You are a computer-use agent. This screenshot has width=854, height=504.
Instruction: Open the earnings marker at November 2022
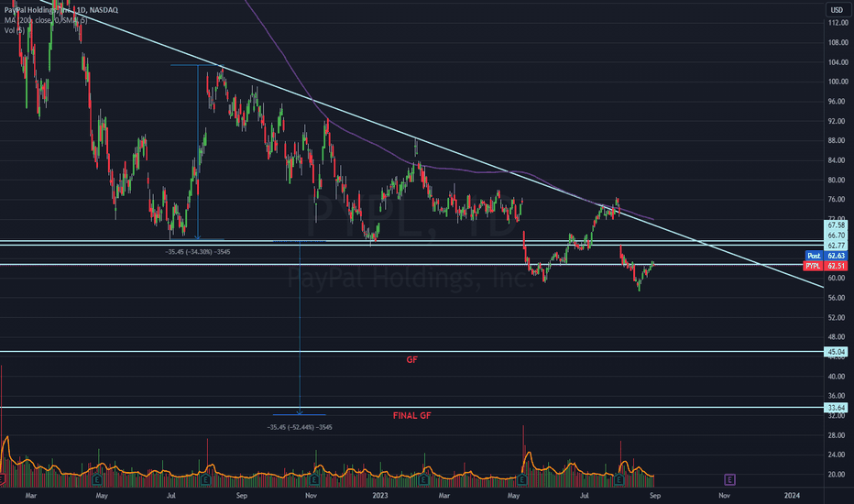click(314, 480)
